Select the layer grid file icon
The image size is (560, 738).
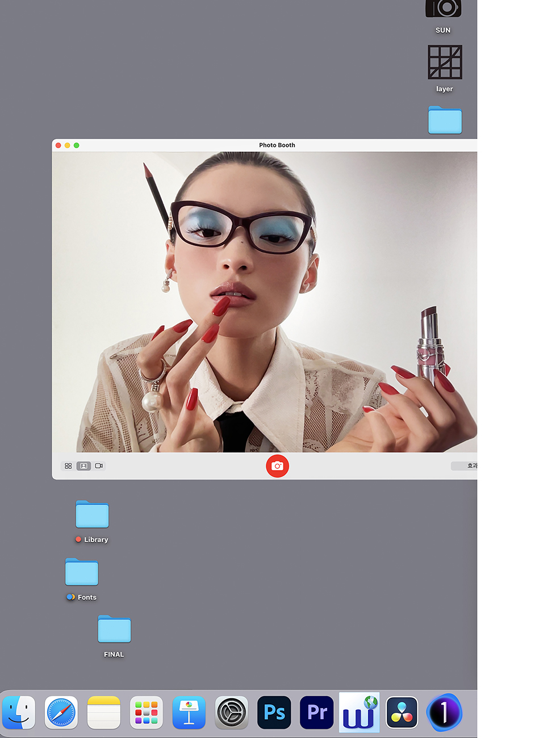[x=445, y=62]
